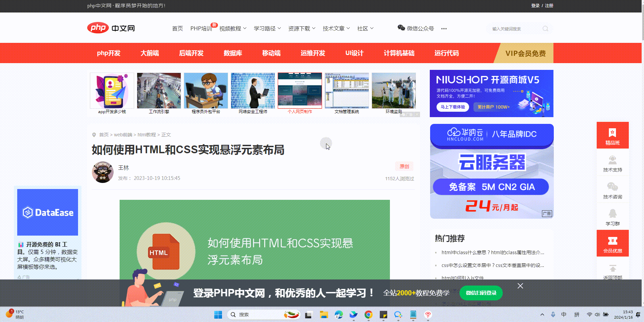Screen dimensions: 644x322
Task: Click the web前端 breadcrumb link
Action: 123,135
